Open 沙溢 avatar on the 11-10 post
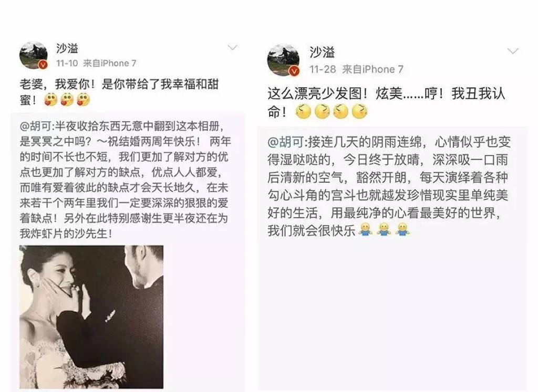The width and height of the screenshot is (538, 392). click(x=33, y=55)
